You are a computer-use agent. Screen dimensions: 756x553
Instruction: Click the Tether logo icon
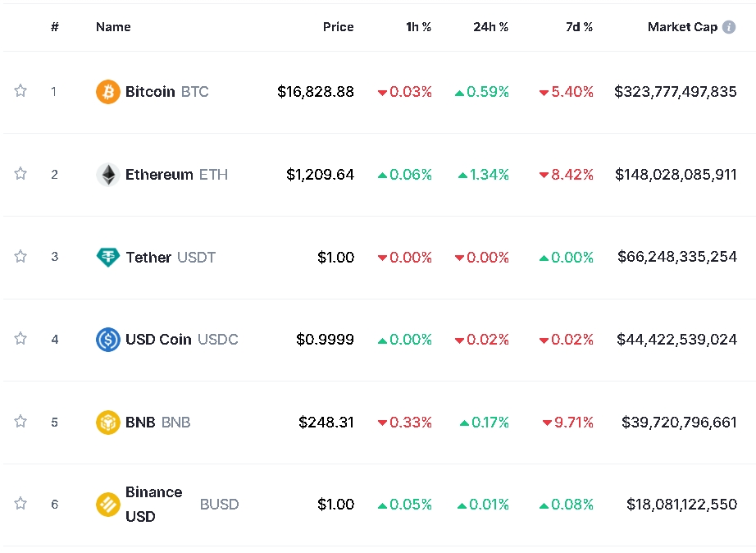(x=107, y=258)
